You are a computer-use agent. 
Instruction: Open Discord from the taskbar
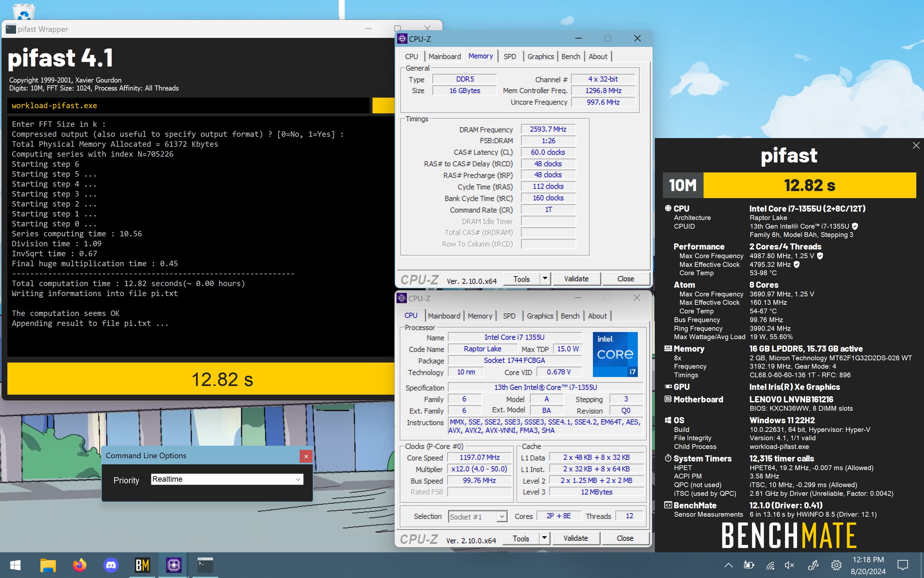click(x=111, y=565)
